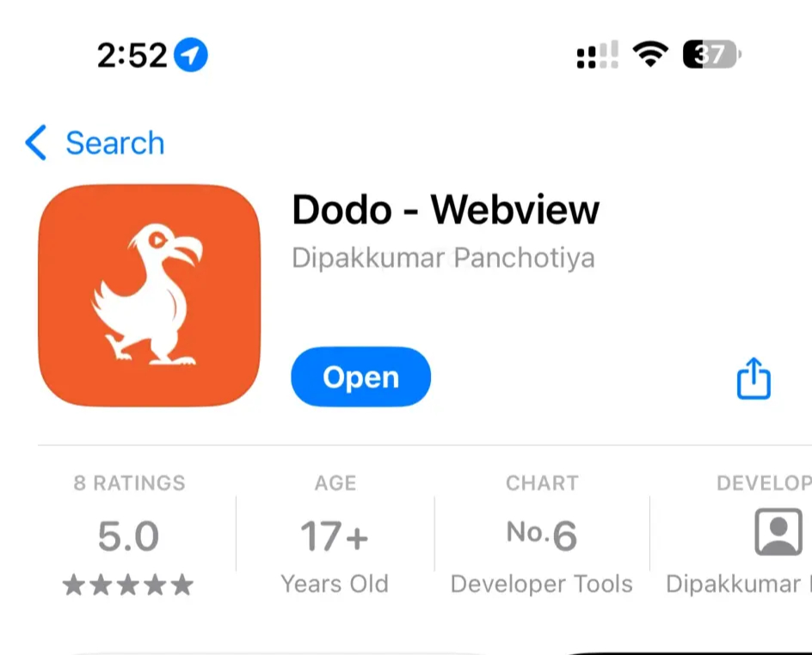Tap the Wi-Fi status icon
The image size is (812, 655).
click(x=650, y=54)
